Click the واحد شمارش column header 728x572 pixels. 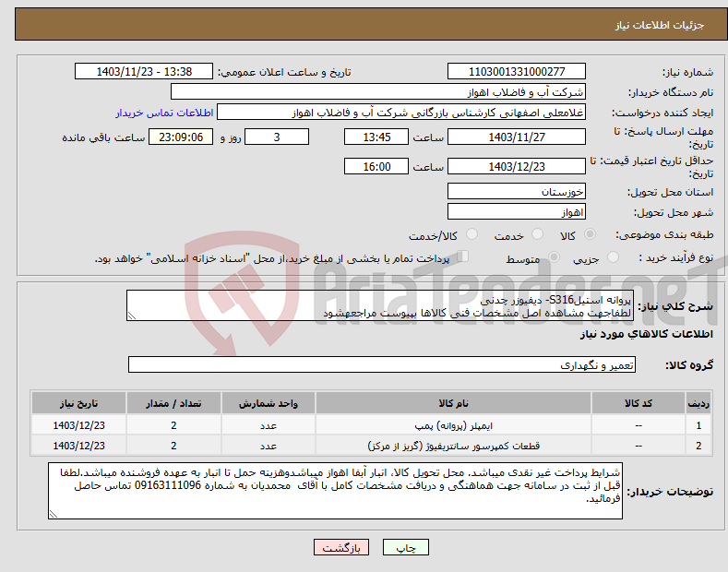pyautogui.click(x=269, y=403)
